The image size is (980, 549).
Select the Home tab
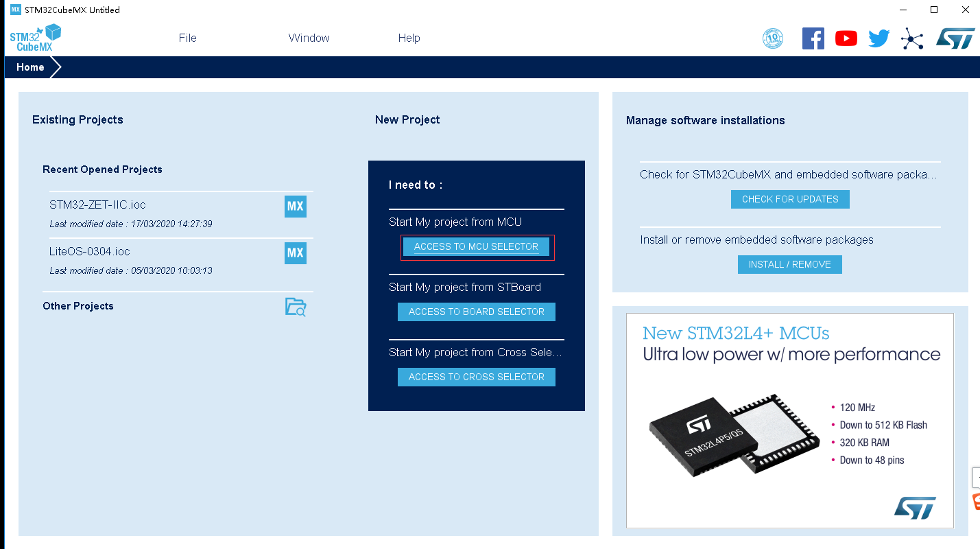click(30, 67)
